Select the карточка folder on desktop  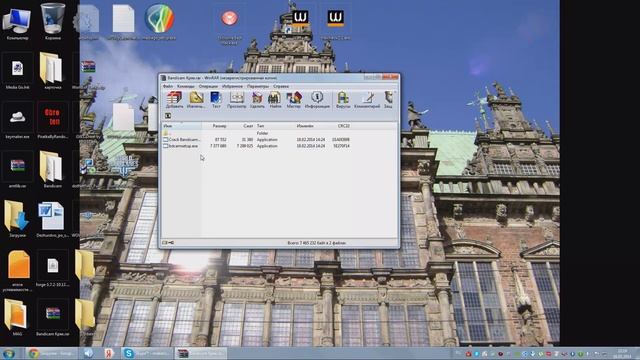(x=52, y=71)
